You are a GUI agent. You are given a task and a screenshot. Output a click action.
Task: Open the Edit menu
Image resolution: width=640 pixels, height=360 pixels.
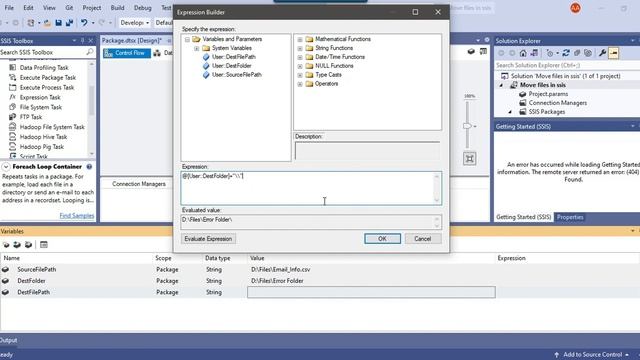point(28,8)
